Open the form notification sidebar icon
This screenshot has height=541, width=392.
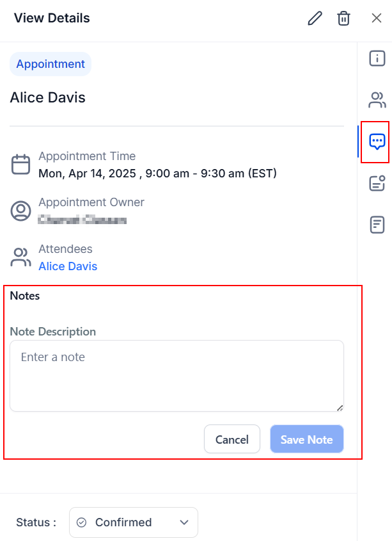click(377, 183)
